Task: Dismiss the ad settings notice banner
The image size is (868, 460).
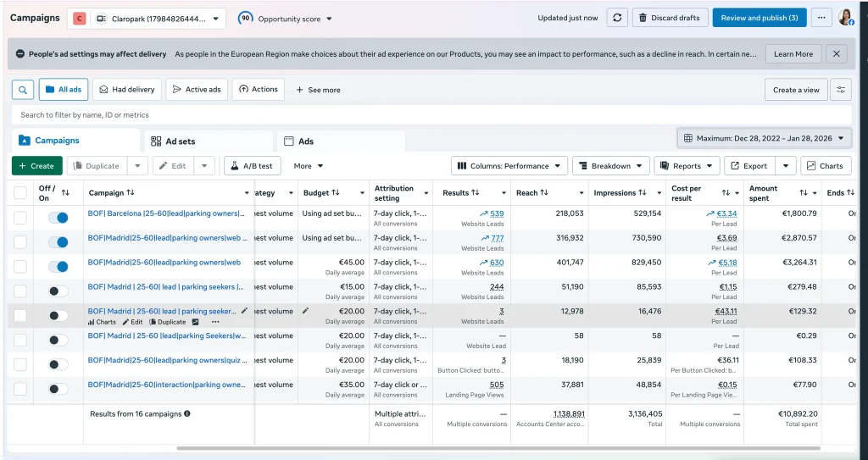Action: click(x=836, y=54)
